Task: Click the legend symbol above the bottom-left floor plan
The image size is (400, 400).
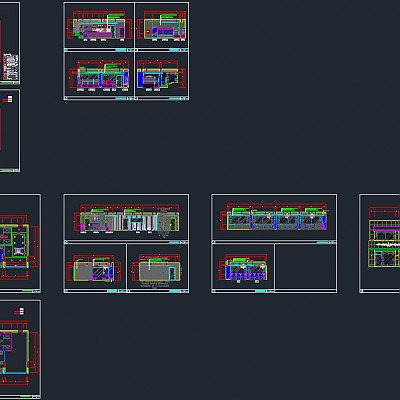Action: click(x=19, y=312)
